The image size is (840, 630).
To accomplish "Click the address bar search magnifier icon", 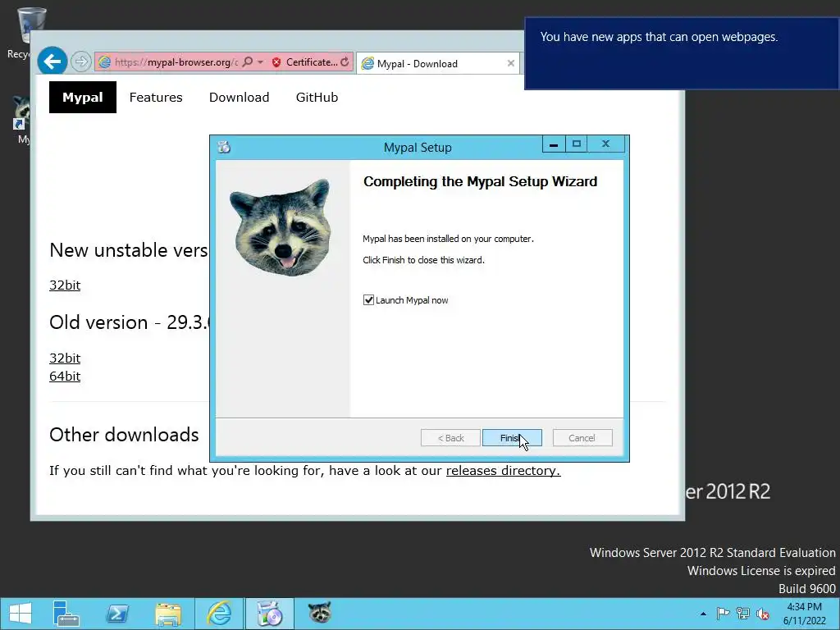I will tap(248, 62).
